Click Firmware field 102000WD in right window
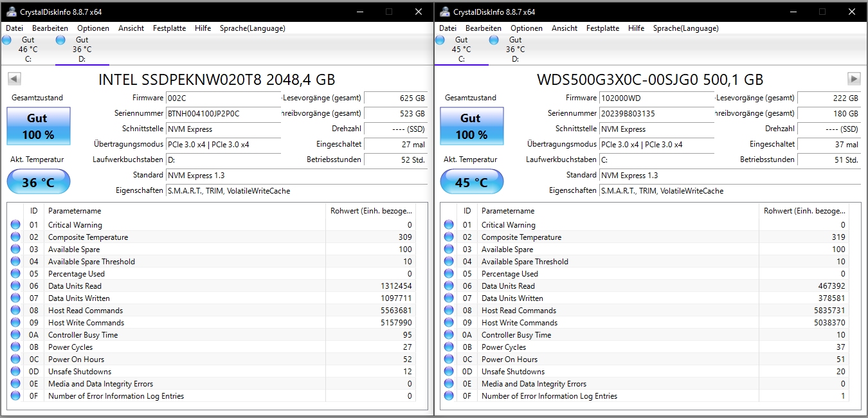The width and height of the screenshot is (868, 418). (656, 98)
